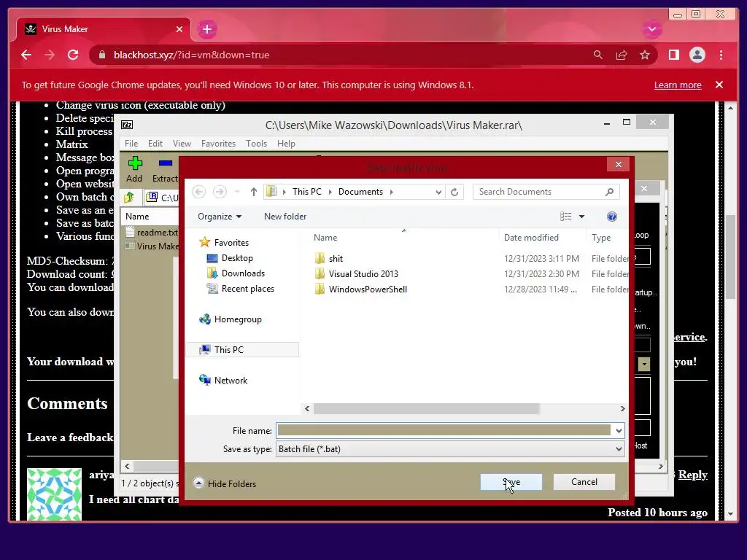Click the dialog horizontal scrollbar thumb
Image resolution: width=747 pixels, height=560 pixels.
pos(426,408)
